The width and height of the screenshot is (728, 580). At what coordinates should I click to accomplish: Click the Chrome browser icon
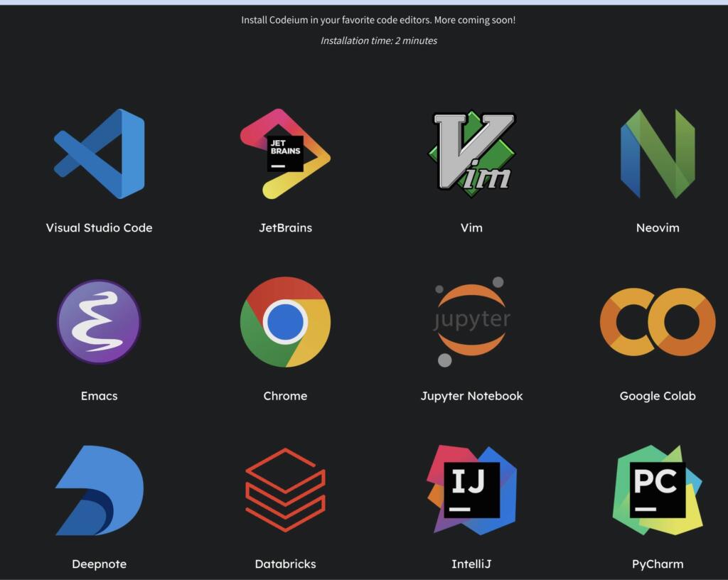pos(285,321)
